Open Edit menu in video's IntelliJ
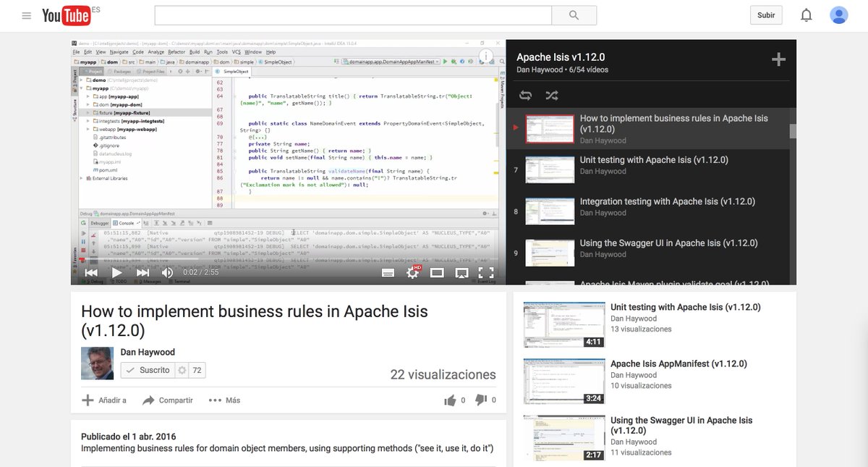Image resolution: width=868 pixels, height=467 pixels. click(88, 52)
